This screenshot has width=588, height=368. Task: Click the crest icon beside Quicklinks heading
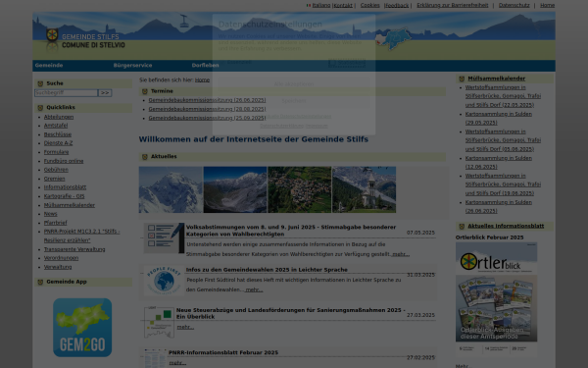[x=40, y=108]
